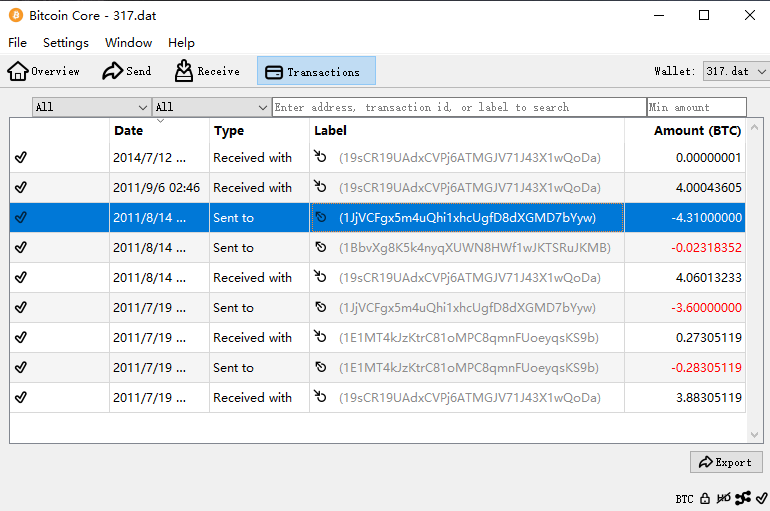Click the wallet encryption lock icon
The image size is (770, 511).
(x=705, y=498)
